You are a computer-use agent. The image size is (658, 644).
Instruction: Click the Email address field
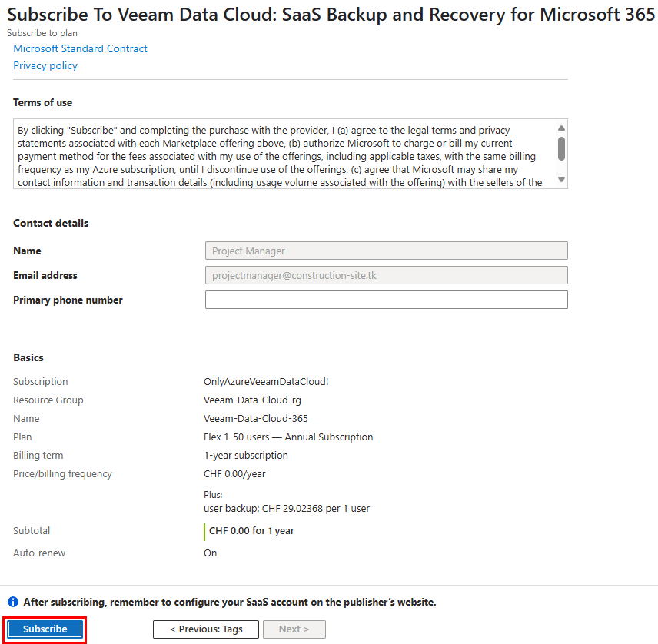386,275
